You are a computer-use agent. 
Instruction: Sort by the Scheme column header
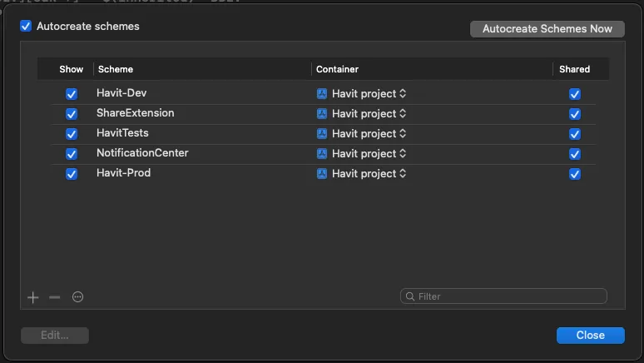(115, 70)
